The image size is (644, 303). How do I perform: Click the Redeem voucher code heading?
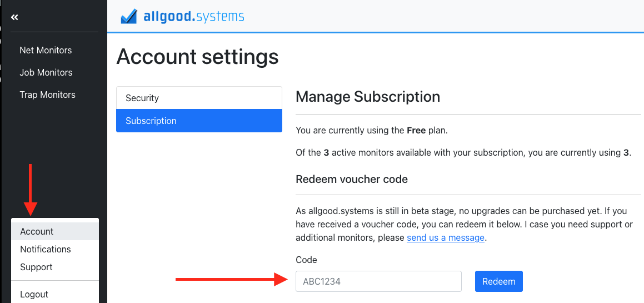pos(352,179)
